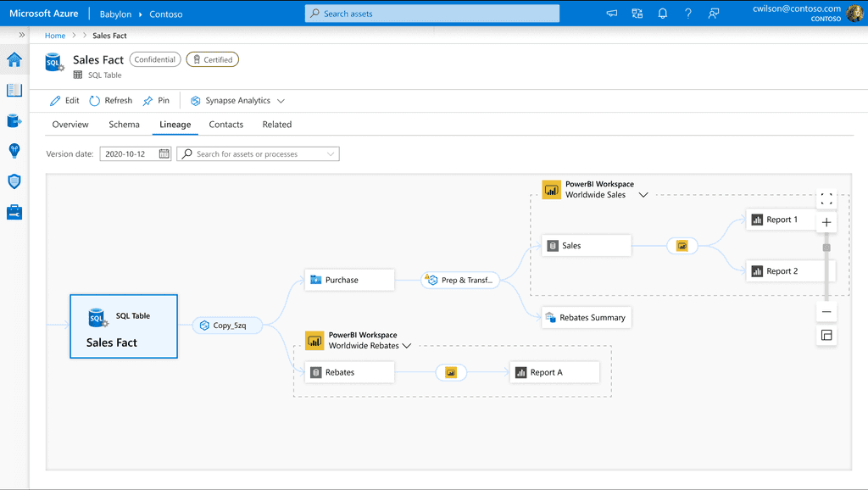Click the Edit button

[x=64, y=101]
